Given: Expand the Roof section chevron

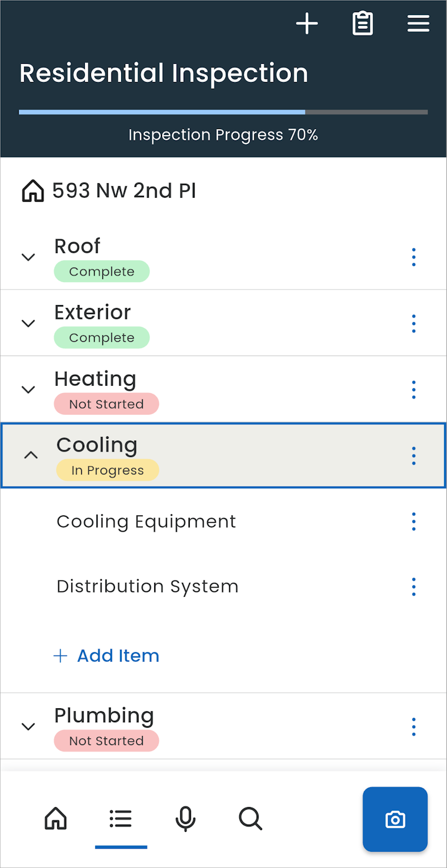Looking at the screenshot, I should click(x=28, y=257).
